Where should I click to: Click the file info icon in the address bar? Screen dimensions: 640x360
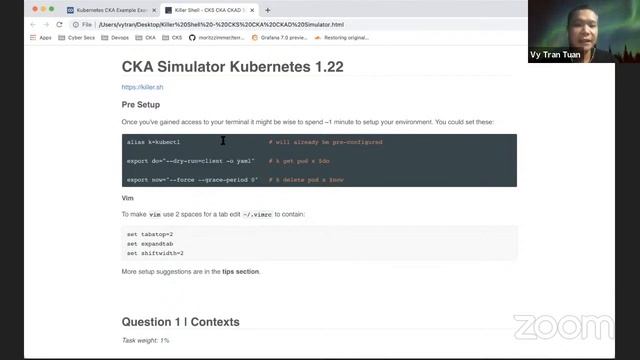coord(76,25)
